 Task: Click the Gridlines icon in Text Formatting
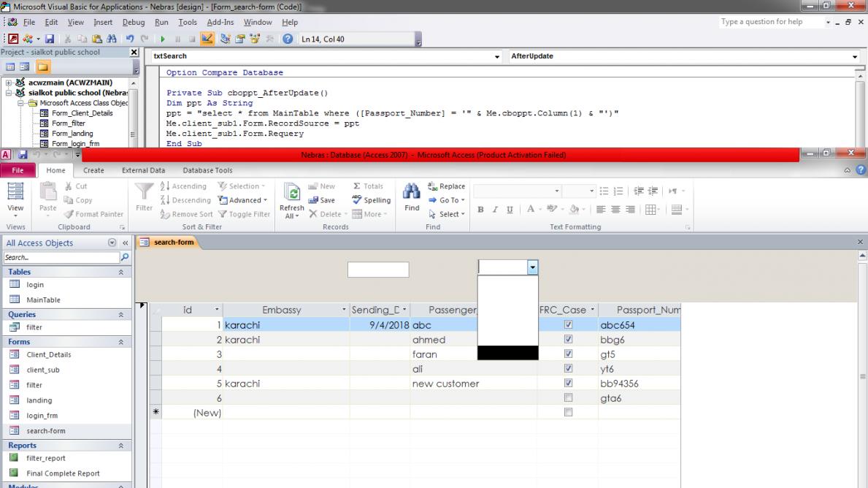[x=650, y=210]
